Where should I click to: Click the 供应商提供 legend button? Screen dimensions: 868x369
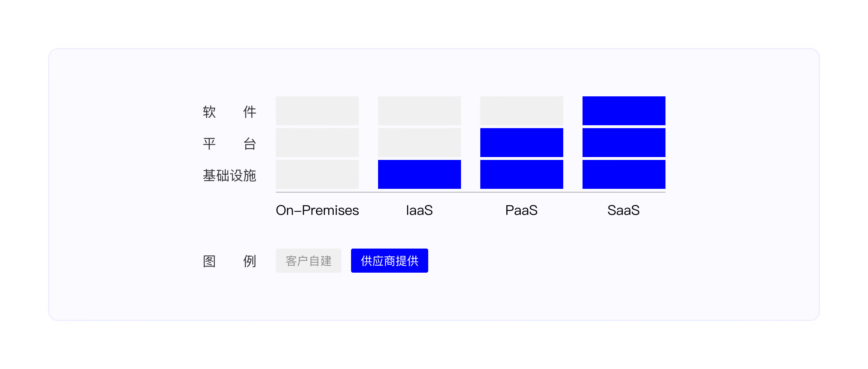point(390,260)
